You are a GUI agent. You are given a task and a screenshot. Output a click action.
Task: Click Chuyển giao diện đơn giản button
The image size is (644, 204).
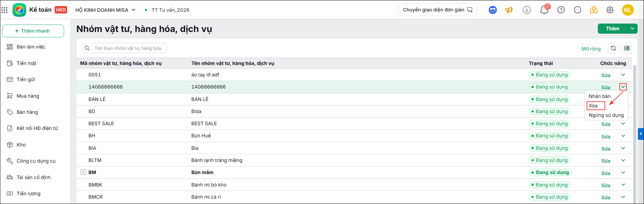click(x=438, y=10)
